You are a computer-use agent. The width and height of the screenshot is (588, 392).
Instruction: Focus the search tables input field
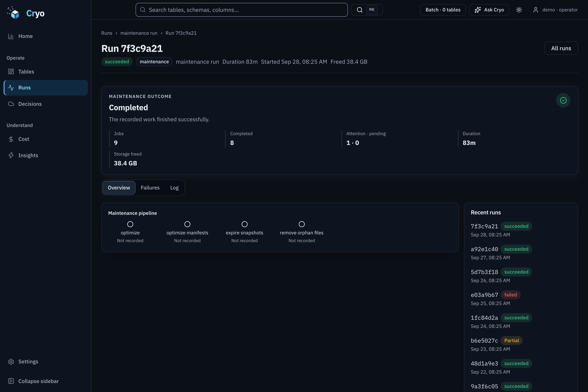point(242,10)
